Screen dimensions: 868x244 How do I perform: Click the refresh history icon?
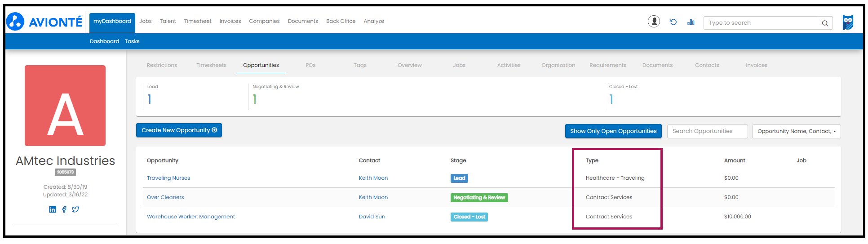pyautogui.click(x=673, y=22)
